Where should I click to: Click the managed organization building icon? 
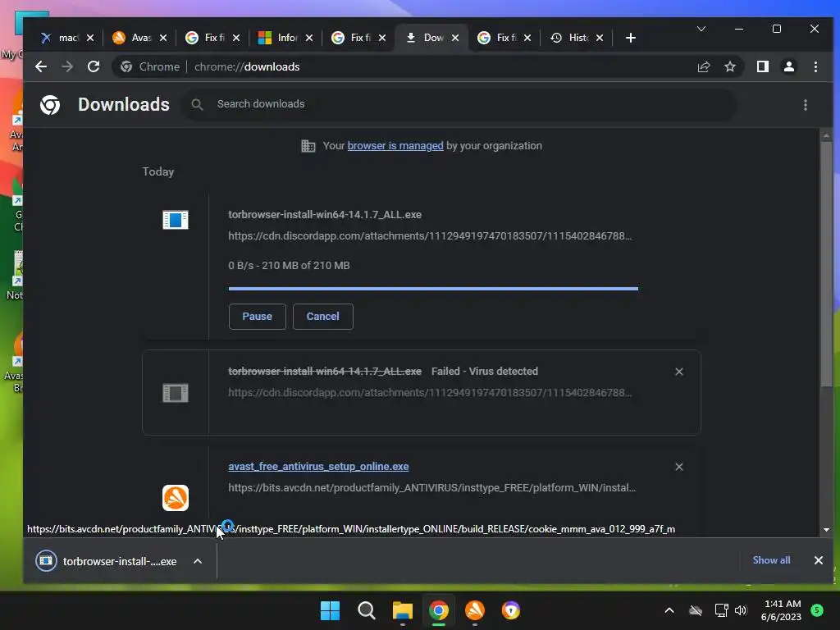click(308, 146)
